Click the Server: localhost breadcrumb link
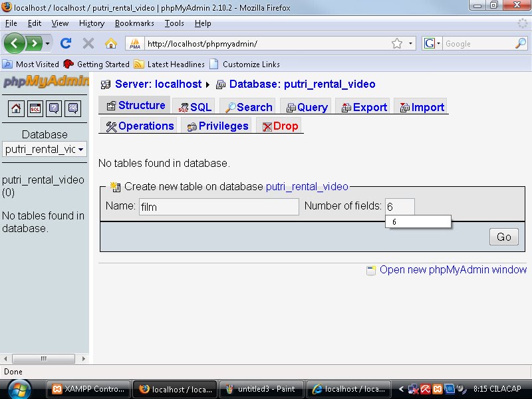The height and width of the screenshot is (399, 532). tap(158, 84)
